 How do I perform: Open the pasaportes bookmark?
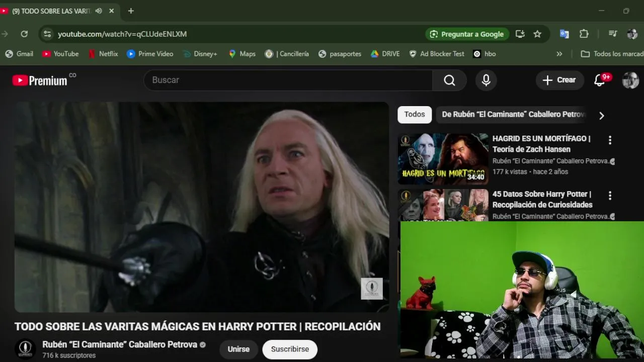[340, 54]
